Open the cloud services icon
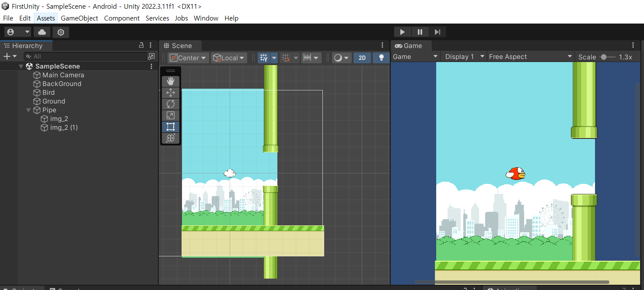 click(42, 32)
